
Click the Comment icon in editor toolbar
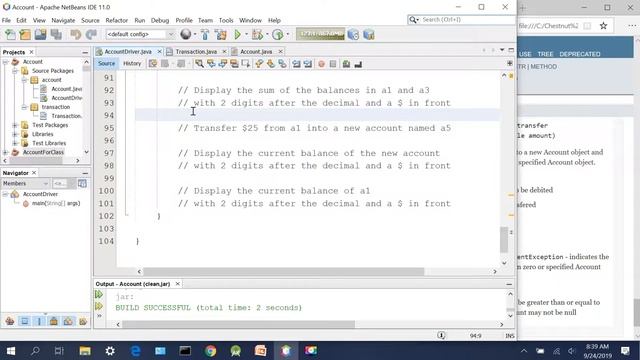click(346, 64)
